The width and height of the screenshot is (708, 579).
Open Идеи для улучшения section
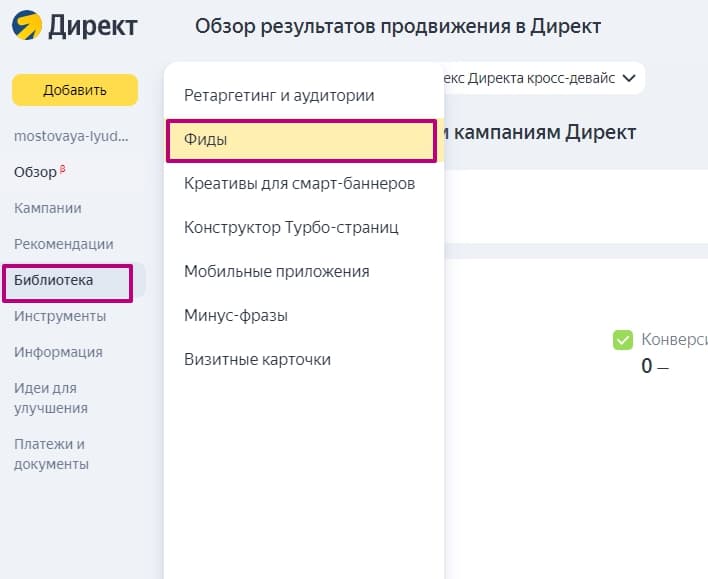tap(51, 398)
